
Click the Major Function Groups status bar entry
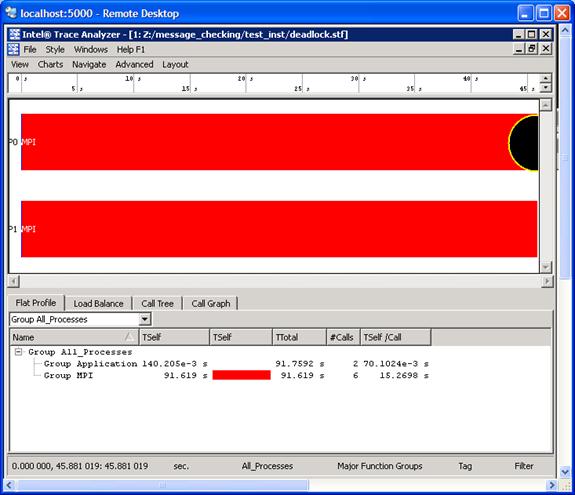380,466
